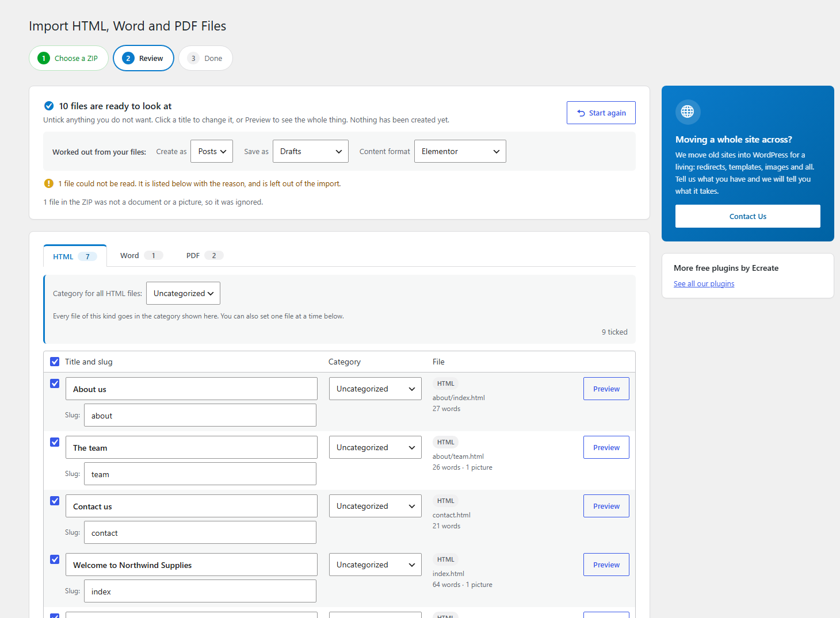Click the step 2 blue circle icon
Screen dimensions: 840x618
tap(128, 58)
